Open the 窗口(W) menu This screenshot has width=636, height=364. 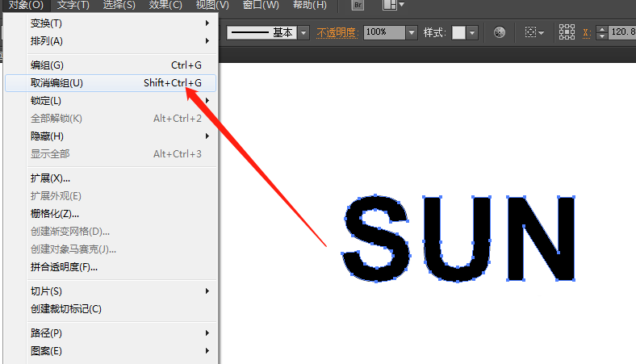coord(261,5)
